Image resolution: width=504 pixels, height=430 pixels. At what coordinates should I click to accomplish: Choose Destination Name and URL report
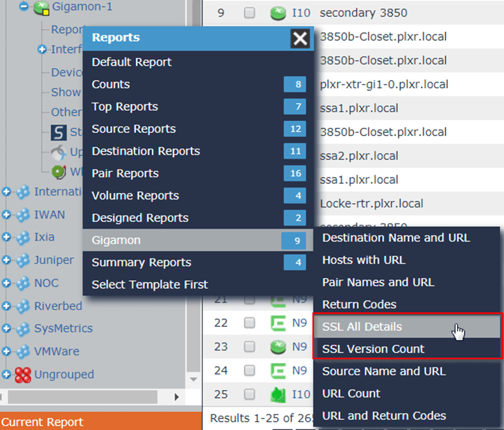coord(407,238)
